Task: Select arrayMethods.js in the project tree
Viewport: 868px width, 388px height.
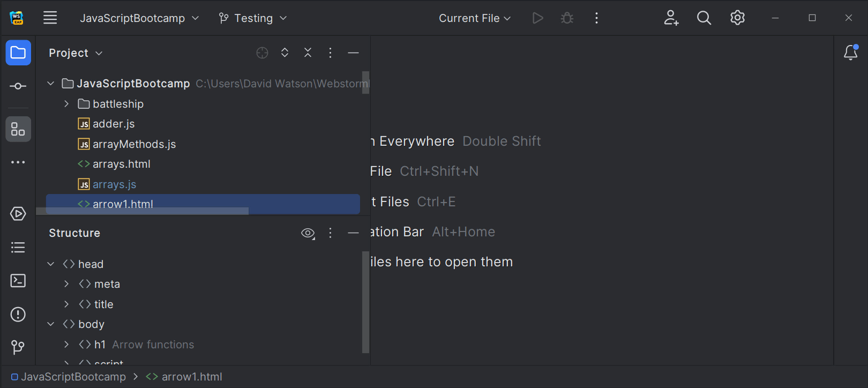Action: 134,144
